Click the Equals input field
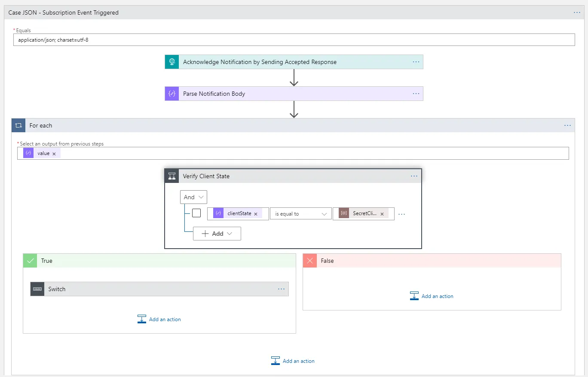Image resolution: width=588 pixels, height=377 pixels. (x=294, y=40)
